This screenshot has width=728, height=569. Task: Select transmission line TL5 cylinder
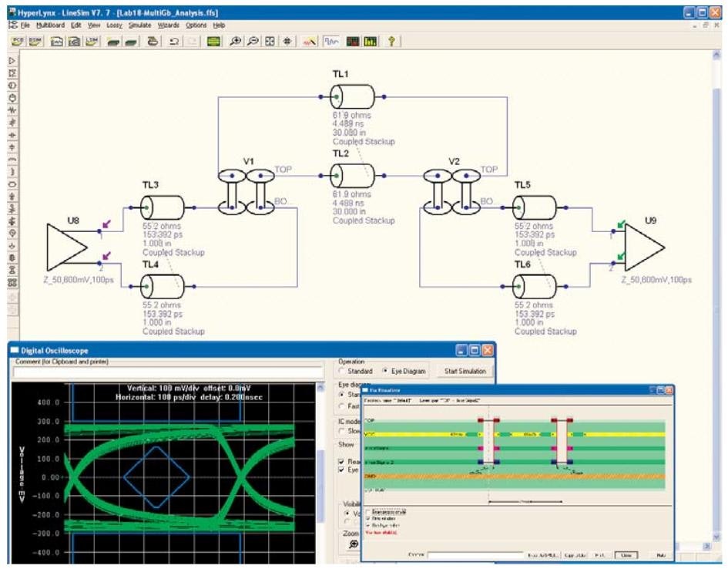pos(535,207)
